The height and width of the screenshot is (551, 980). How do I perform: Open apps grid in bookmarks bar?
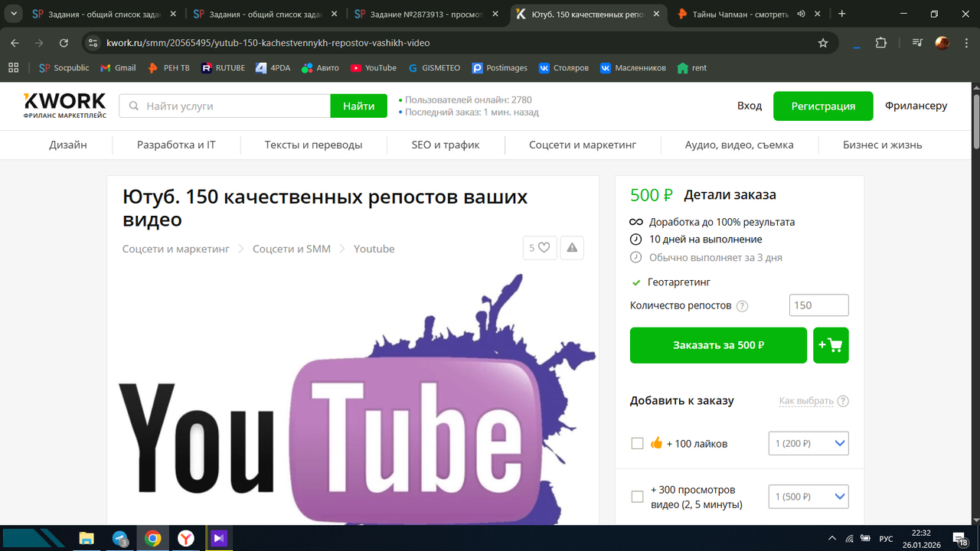point(13,68)
